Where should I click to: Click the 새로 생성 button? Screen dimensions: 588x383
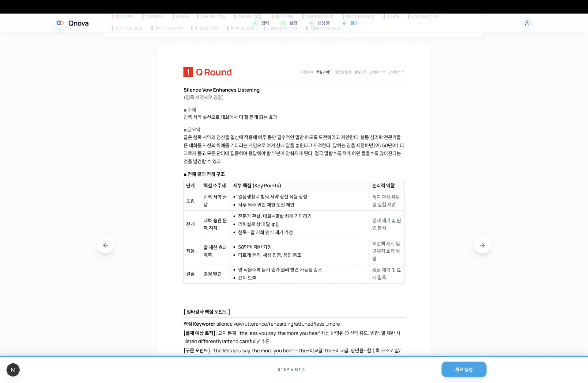(464, 369)
